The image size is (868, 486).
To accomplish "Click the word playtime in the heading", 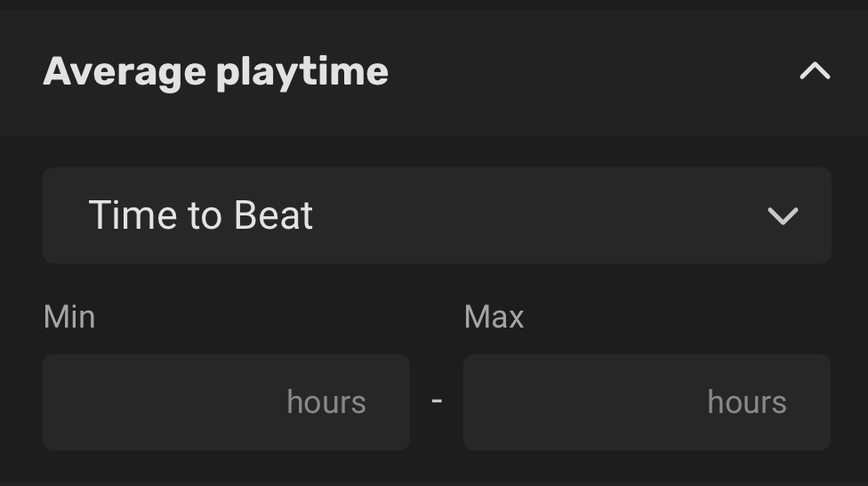I will coord(302,73).
